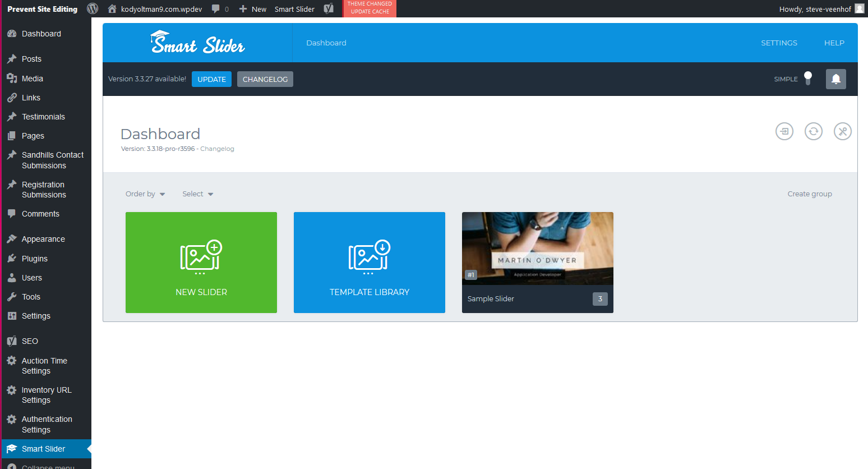Toggle the SIMPLE mode switch
The width and height of the screenshot is (868, 469).
[808, 79]
